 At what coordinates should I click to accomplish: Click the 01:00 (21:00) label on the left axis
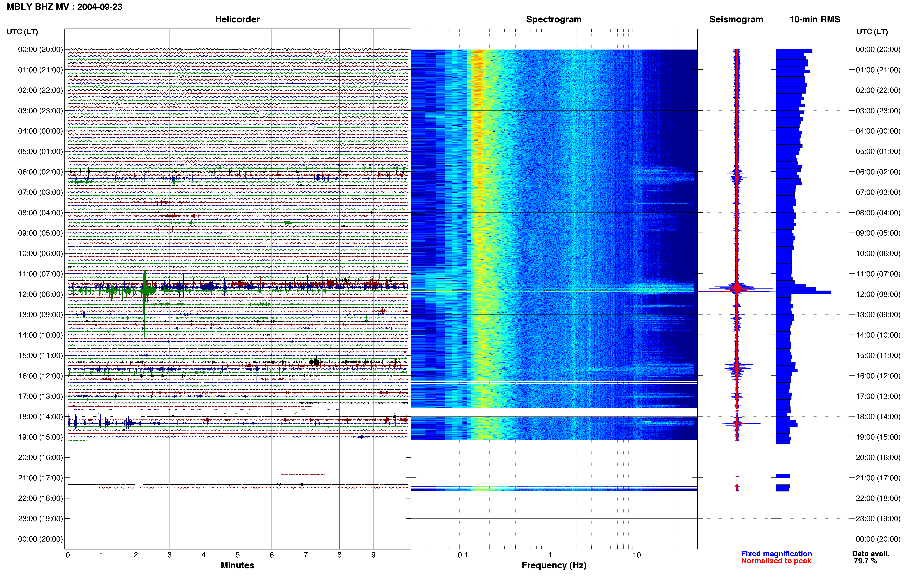click(x=41, y=70)
